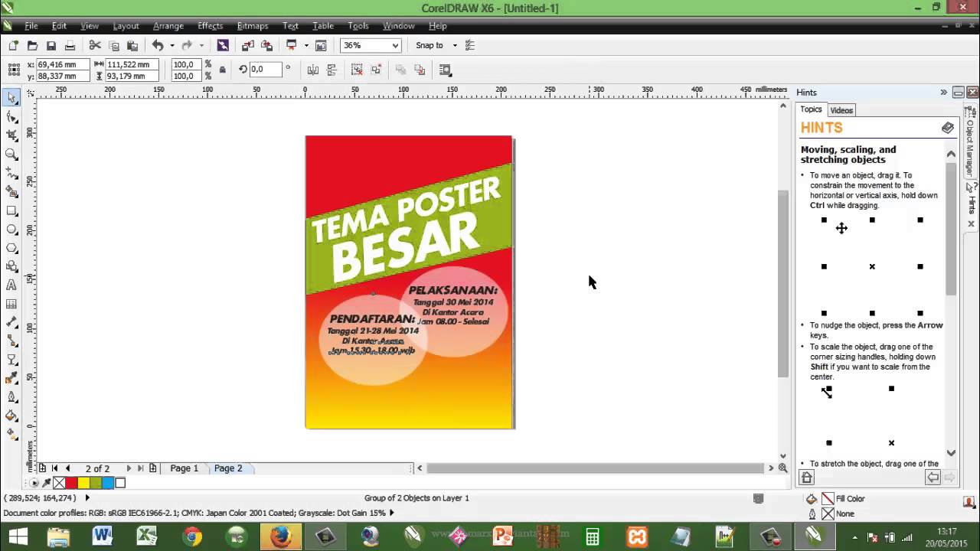
Task: Select the Crop tool
Action: tap(11, 135)
